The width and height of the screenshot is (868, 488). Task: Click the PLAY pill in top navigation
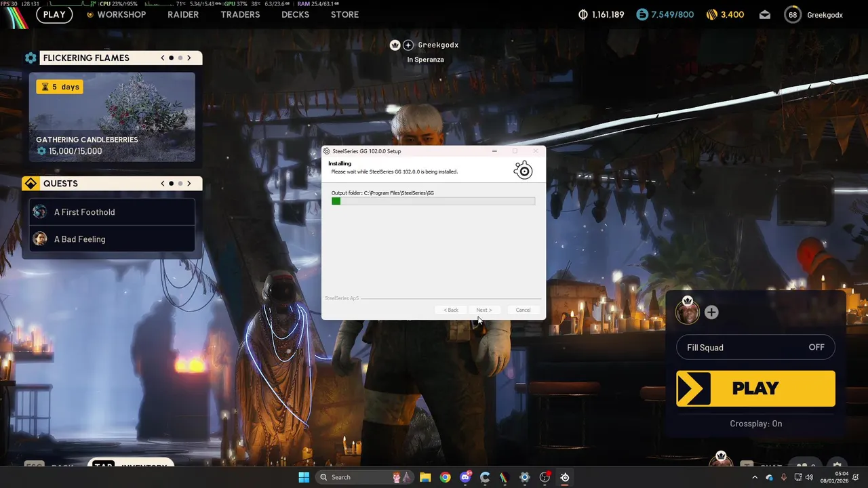pos(54,14)
